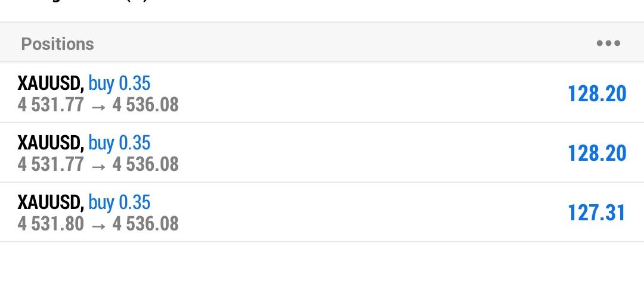Click the 127.31 profit value
The width and height of the screenshot is (644, 284).
point(596,213)
